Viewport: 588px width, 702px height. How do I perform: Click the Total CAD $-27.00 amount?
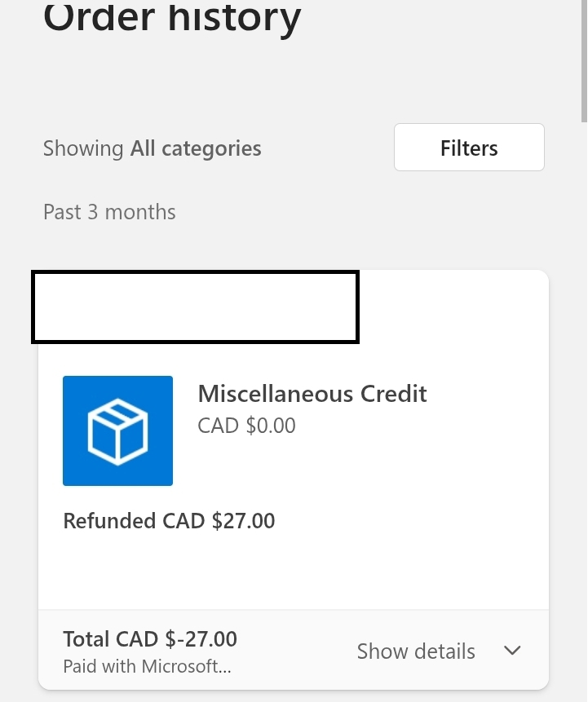point(150,639)
